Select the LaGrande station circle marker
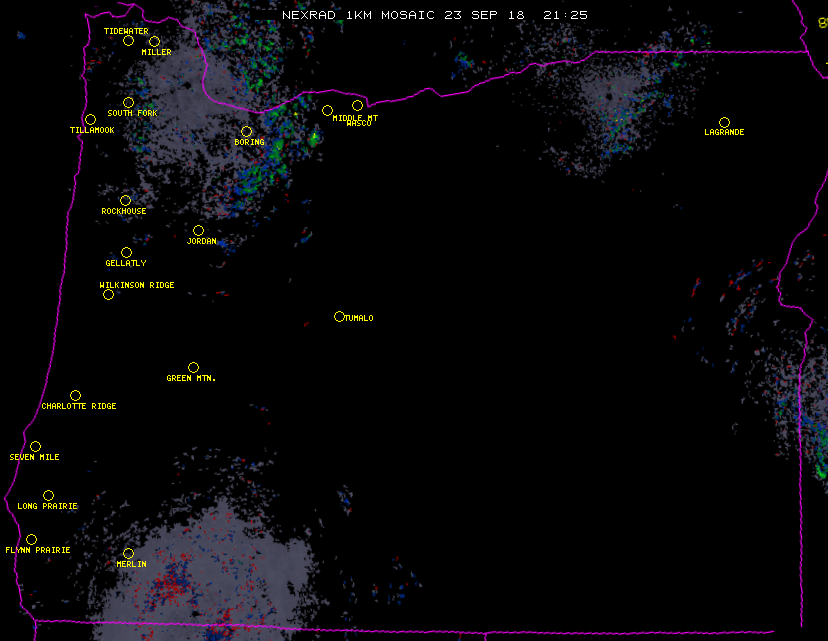Viewport: 828px width, 641px height. [724, 122]
